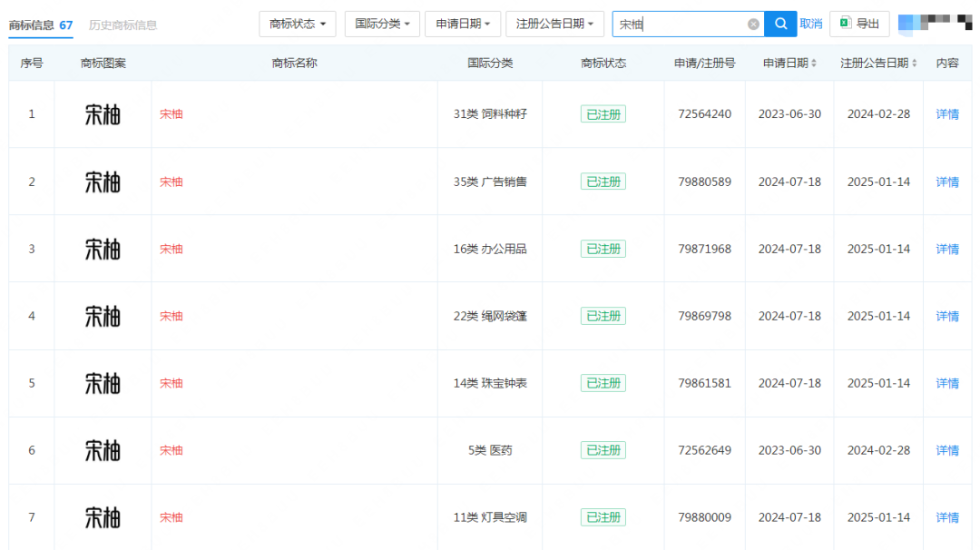Clear the search box with the X icon
The height and width of the screenshot is (550, 980).
[753, 25]
